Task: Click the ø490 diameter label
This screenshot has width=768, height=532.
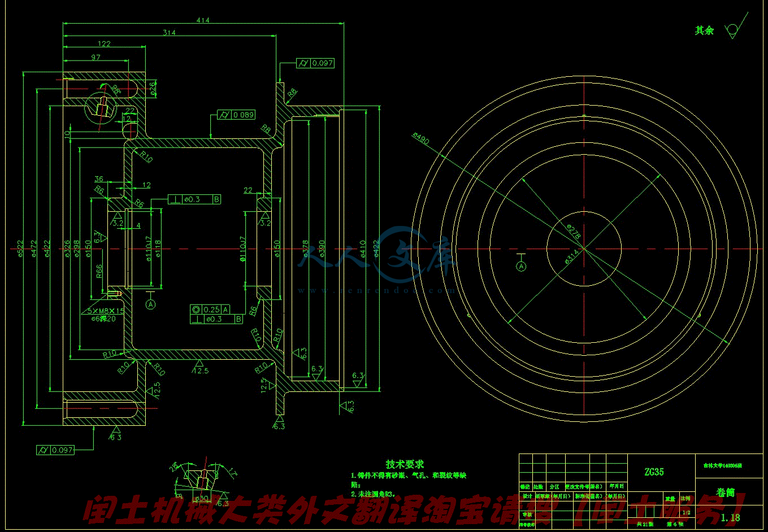Action: point(422,137)
